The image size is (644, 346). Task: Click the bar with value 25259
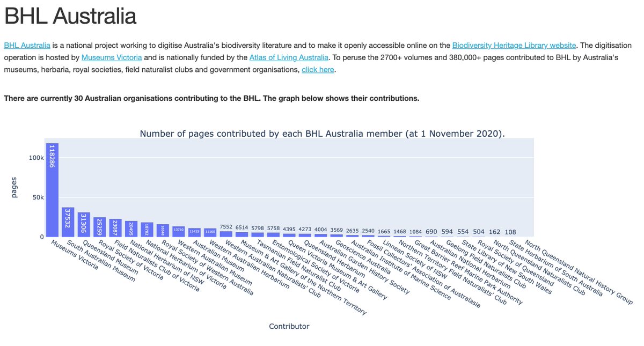(x=99, y=227)
